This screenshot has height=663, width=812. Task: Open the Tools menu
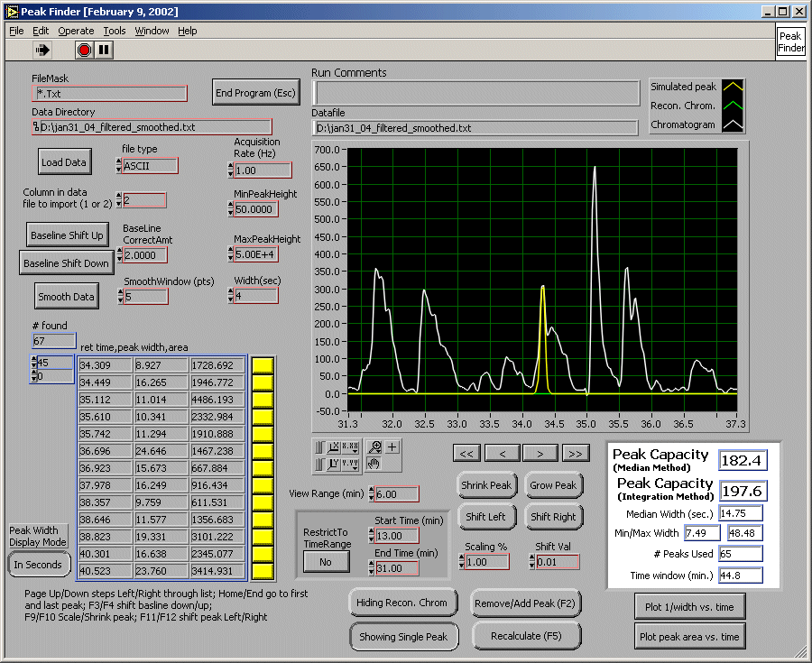115,31
